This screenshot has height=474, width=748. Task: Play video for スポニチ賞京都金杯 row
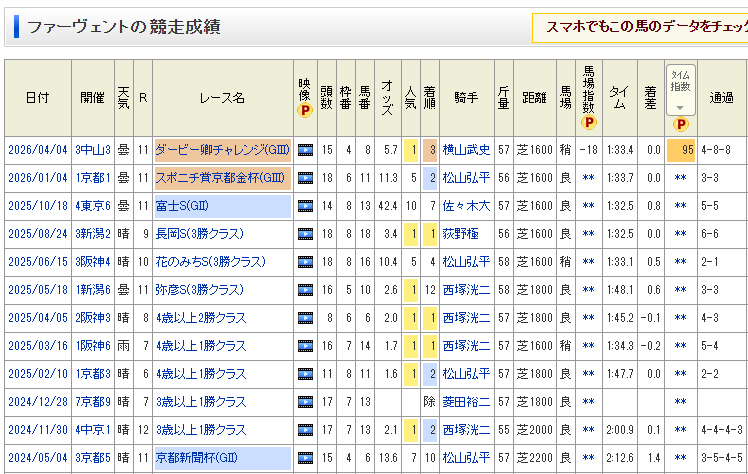click(x=305, y=178)
